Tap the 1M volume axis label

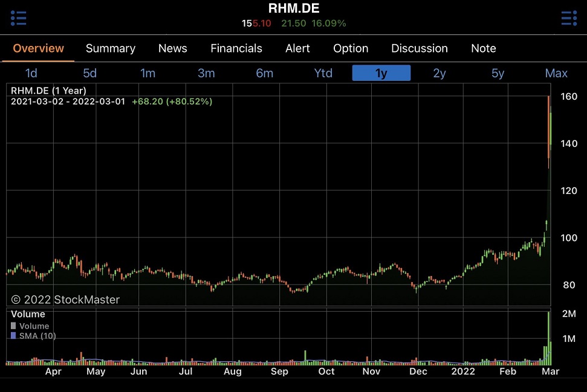point(569,339)
